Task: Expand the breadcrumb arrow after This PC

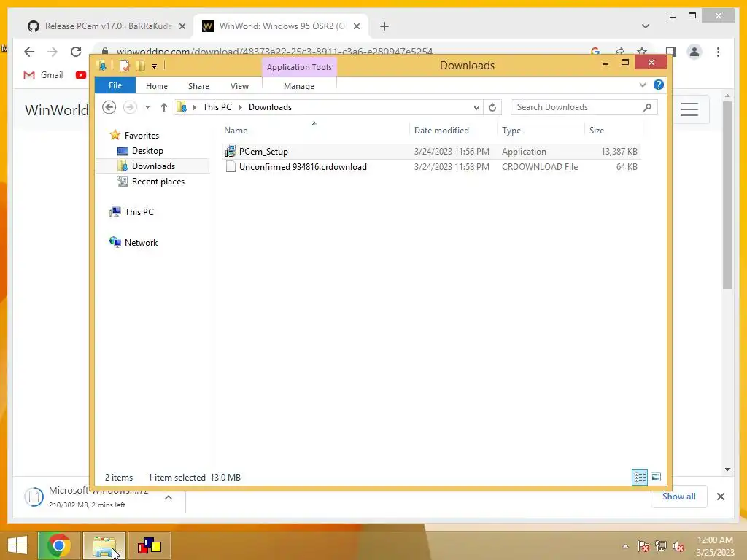Action: point(240,108)
